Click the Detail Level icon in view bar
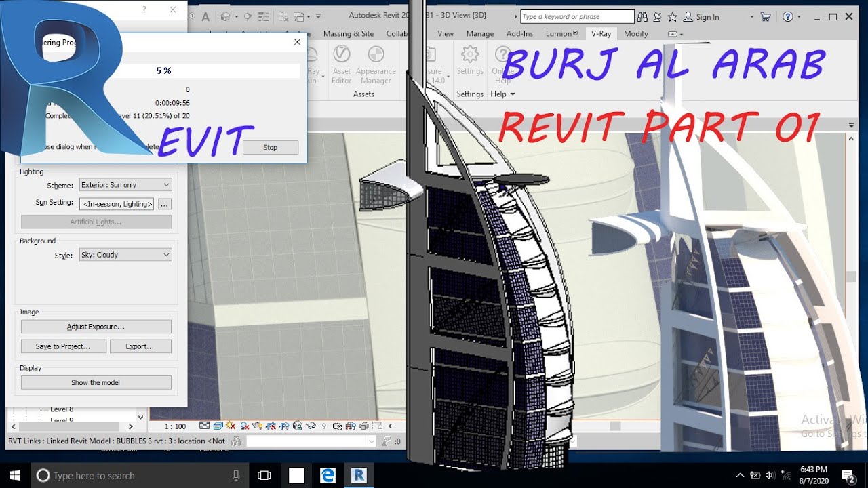 [x=205, y=426]
